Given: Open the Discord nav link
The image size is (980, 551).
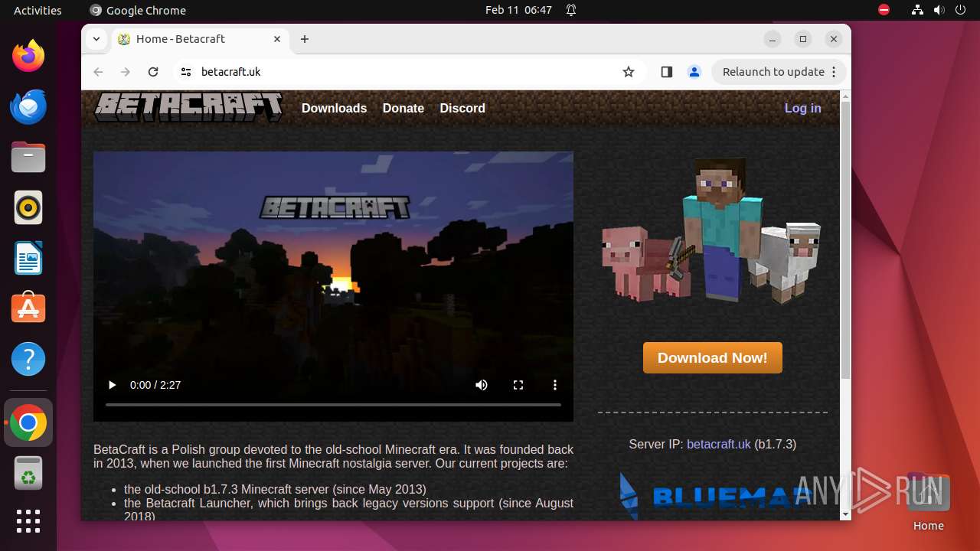Looking at the screenshot, I should coord(462,108).
